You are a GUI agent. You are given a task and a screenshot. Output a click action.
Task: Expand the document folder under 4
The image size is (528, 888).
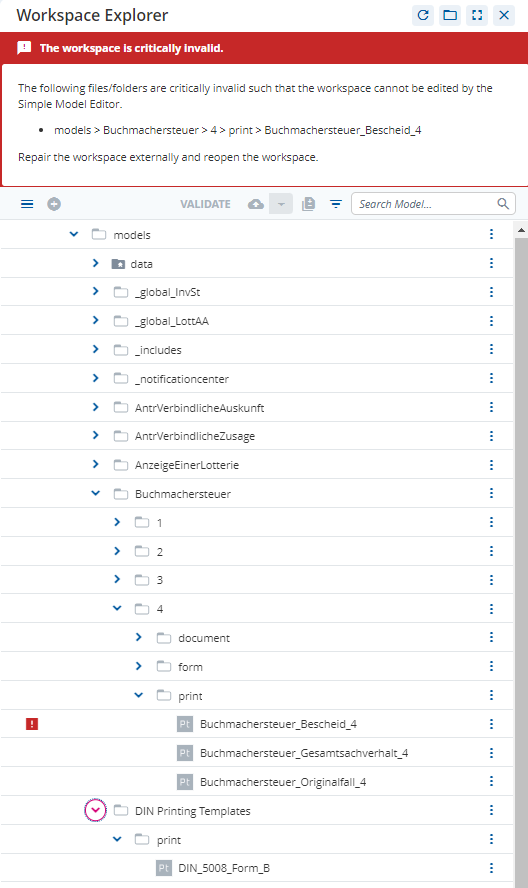(x=139, y=637)
